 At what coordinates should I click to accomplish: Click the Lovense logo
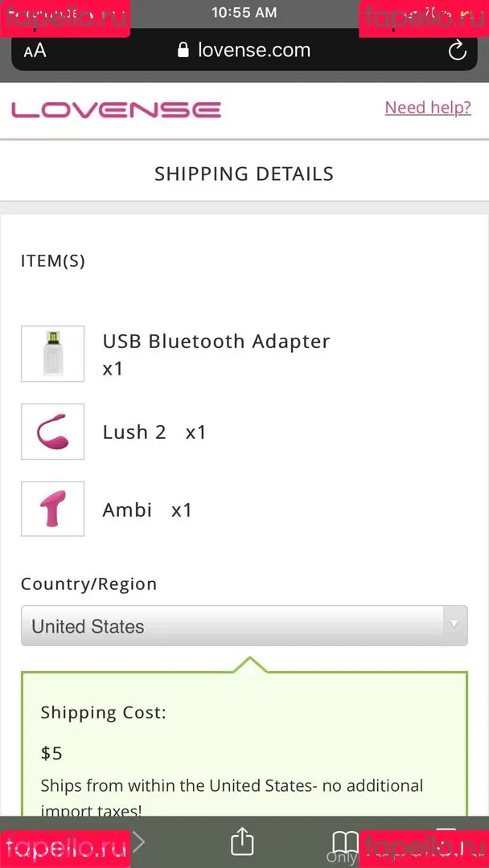pyautogui.click(x=116, y=109)
